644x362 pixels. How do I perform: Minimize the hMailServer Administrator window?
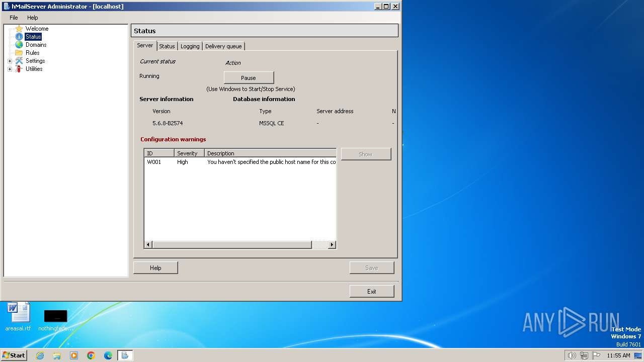[377, 7]
